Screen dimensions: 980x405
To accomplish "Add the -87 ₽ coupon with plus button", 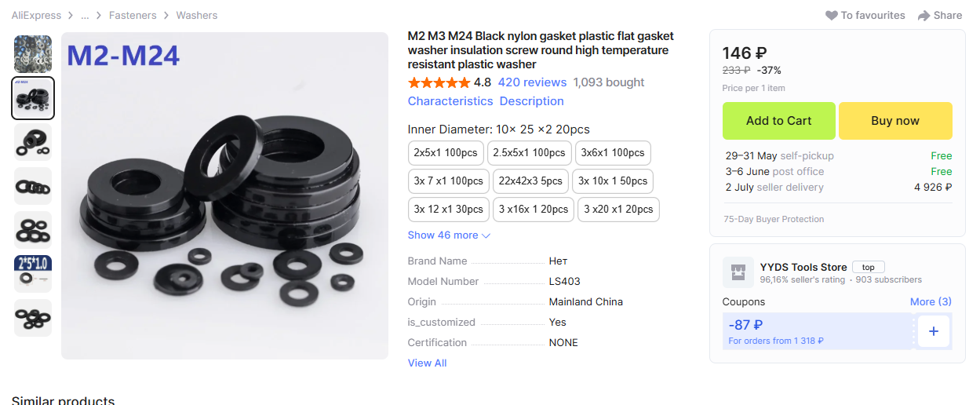I will point(933,331).
